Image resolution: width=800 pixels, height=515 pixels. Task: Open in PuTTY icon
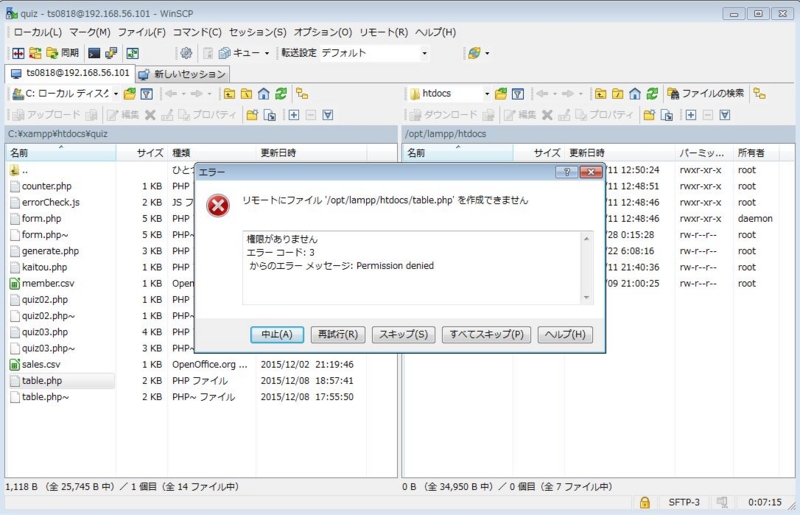point(111,53)
